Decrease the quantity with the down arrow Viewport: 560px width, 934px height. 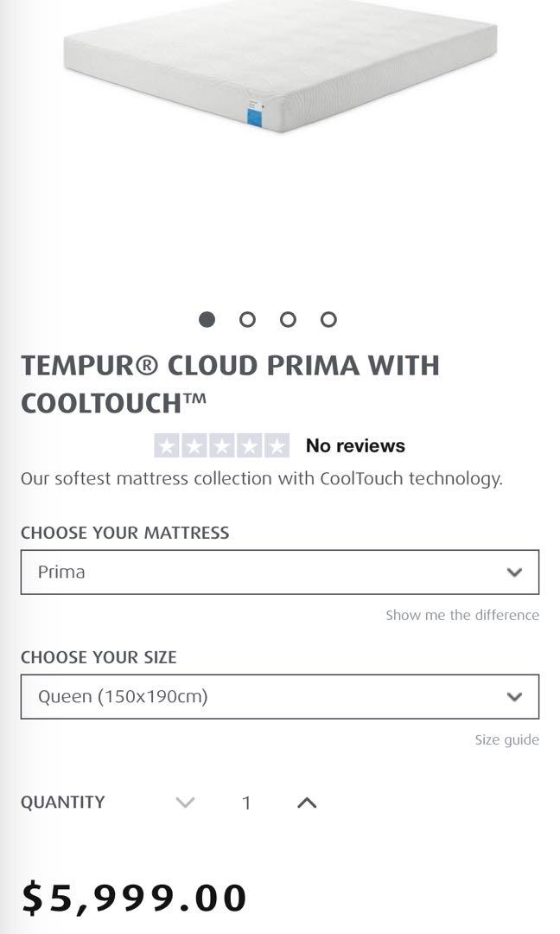tap(183, 803)
